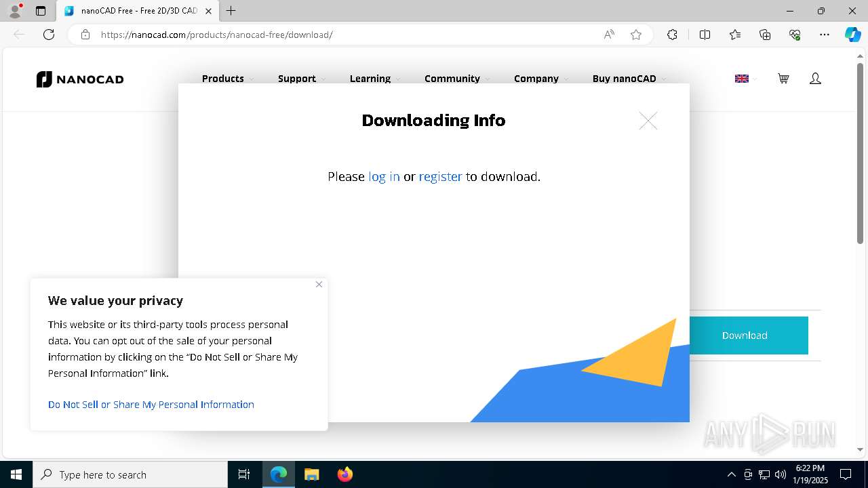Open Tab actions menu icon
This screenshot has height=488, width=868.
[41, 11]
